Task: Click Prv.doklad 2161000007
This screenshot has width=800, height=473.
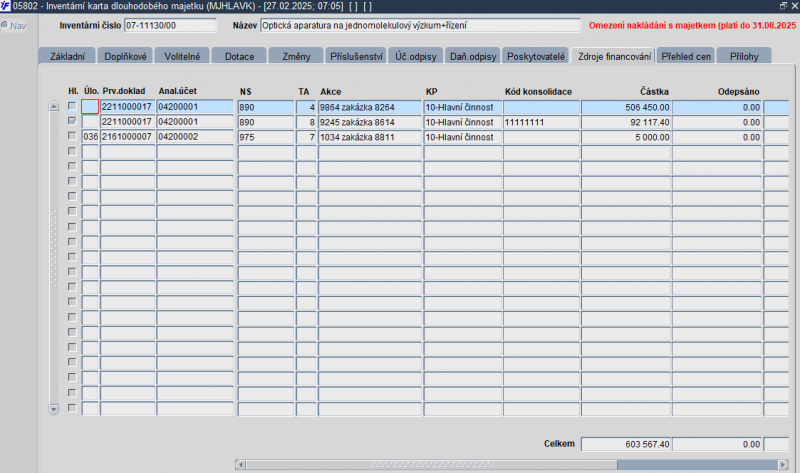Action: [x=127, y=137]
